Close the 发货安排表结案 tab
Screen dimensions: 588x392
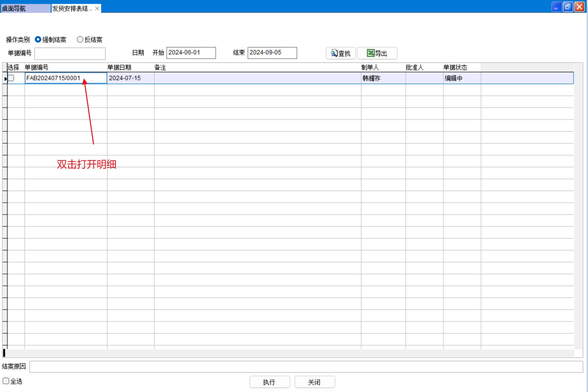tap(97, 9)
